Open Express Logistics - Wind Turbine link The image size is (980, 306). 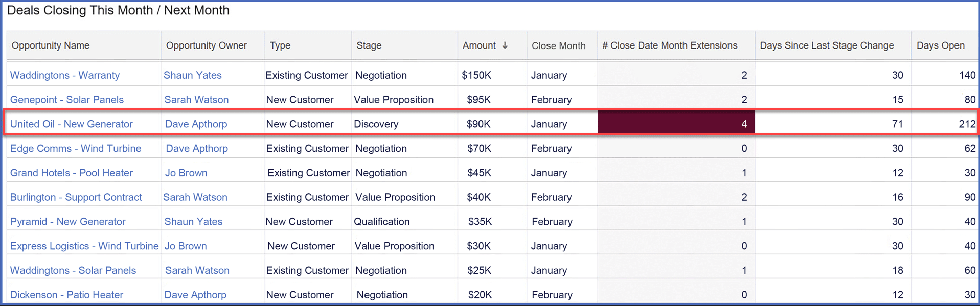84,246
